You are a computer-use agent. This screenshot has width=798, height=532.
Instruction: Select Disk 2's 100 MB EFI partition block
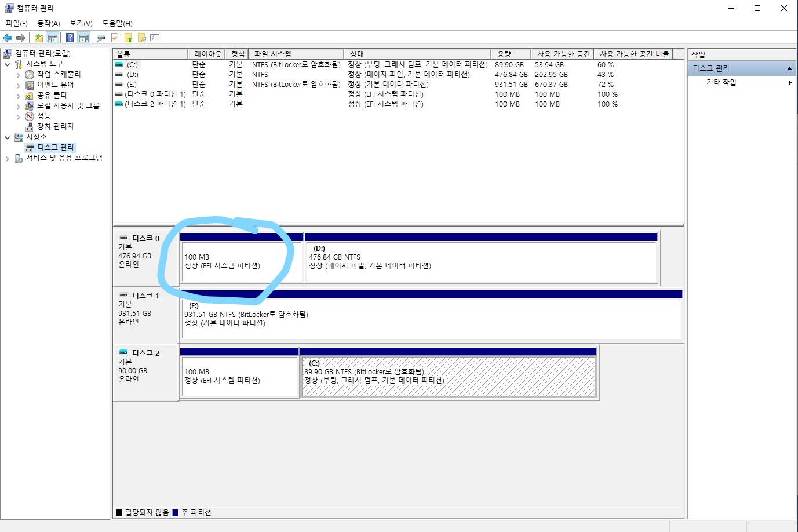click(x=239, y=373)
